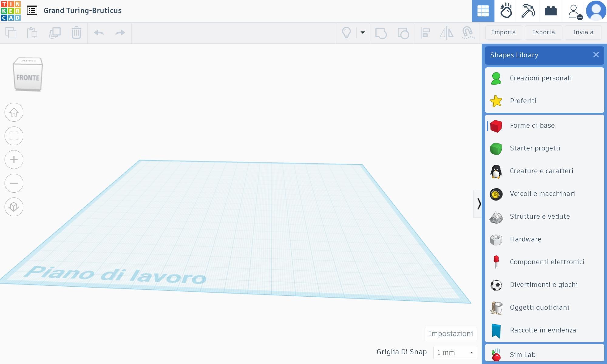
Task: Toggle the workplane view orientation cube
Action: coord(28,75)
